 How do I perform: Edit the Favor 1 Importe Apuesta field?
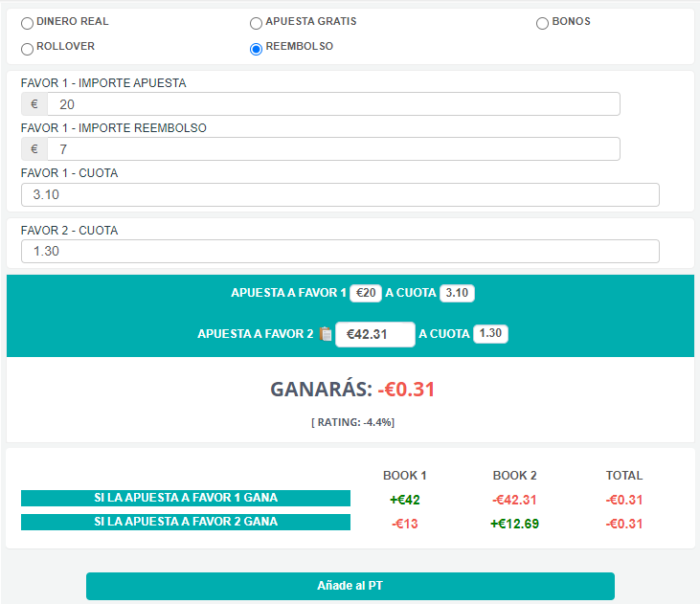(x=333, y=104)
